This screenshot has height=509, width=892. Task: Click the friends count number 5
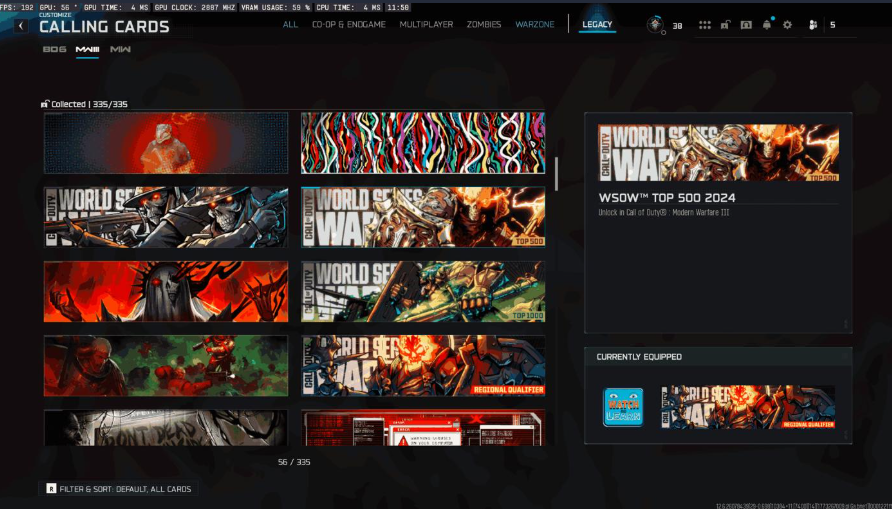[833, 25]
